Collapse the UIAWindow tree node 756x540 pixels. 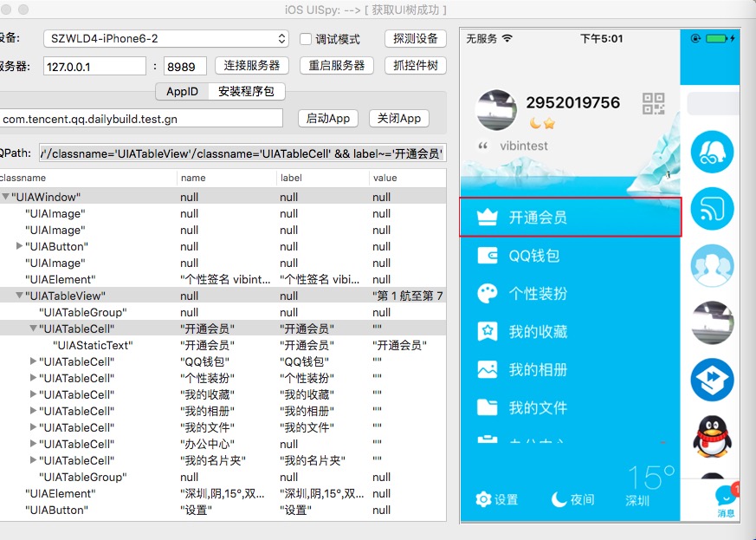(6, 197)
